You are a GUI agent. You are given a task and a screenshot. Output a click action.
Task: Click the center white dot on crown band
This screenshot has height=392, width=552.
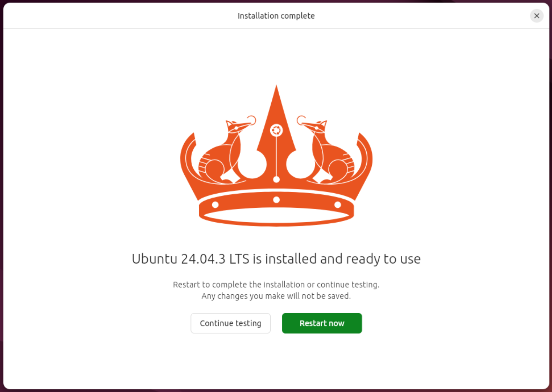click(276, 200)
